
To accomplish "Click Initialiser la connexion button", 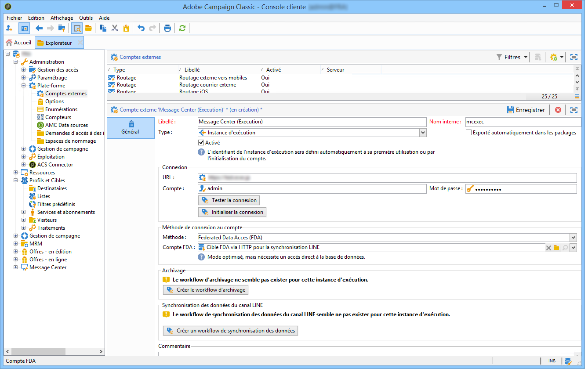I will point(232,212).
